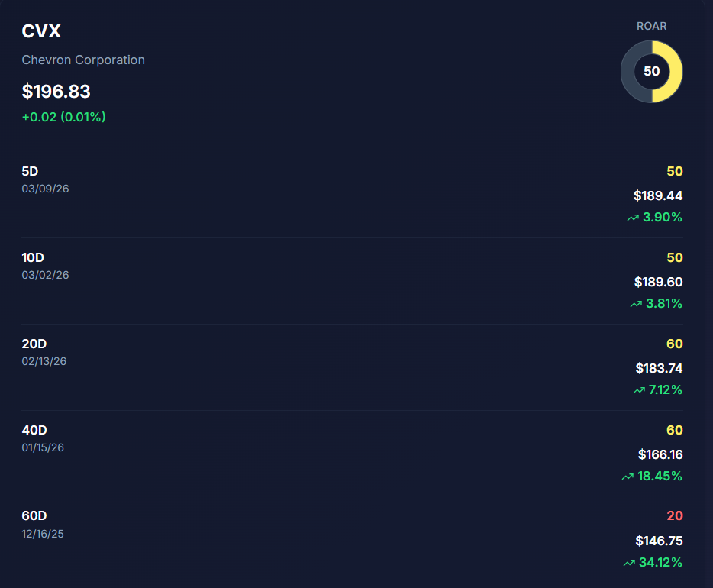Screen dimensions: 713x588
Task: Click the +0.02 (0.01%) daily change
Action: point(63,117)
